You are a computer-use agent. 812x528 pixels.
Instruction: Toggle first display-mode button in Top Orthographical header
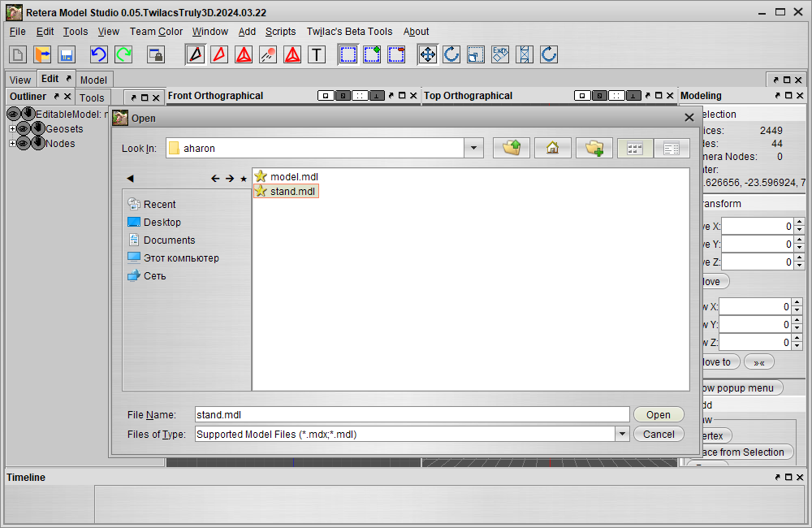point(582,96)
